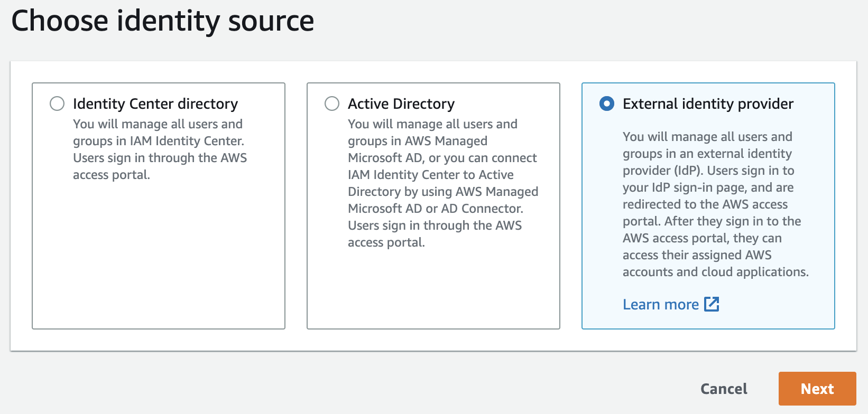Select the Active Directory radio button
The width and height of the screenshot is (868, 414).
332,103
